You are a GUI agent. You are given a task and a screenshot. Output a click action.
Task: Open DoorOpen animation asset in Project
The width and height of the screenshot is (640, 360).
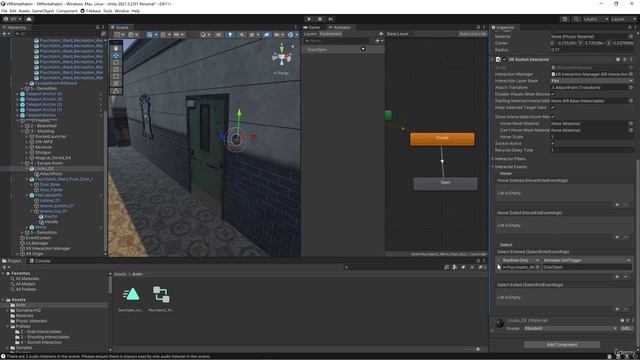click(x=131, y=295)
